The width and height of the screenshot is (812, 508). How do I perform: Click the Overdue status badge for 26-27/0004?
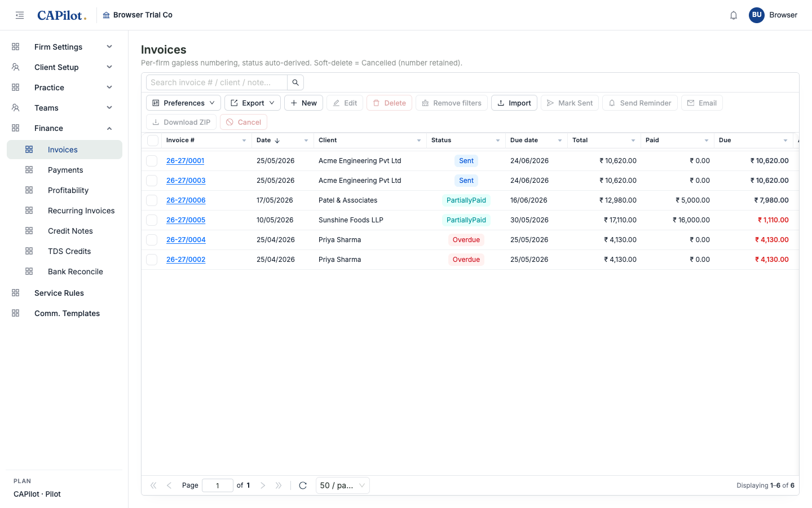pos(466,240)
